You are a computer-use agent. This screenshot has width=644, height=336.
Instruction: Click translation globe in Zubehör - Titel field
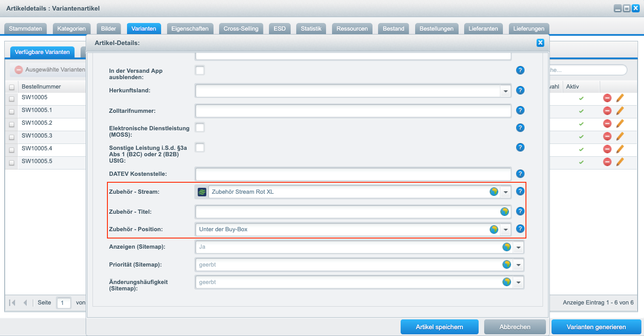click(505, 212)
